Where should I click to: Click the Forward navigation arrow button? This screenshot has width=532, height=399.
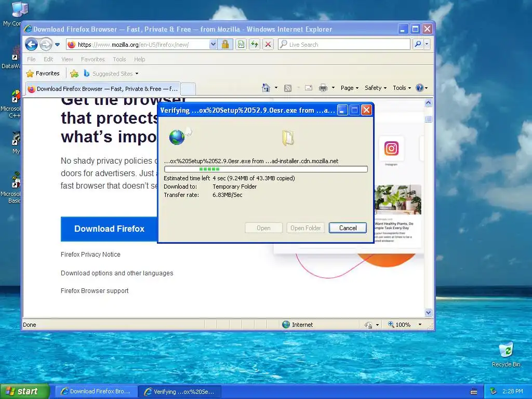coord(46,45)
